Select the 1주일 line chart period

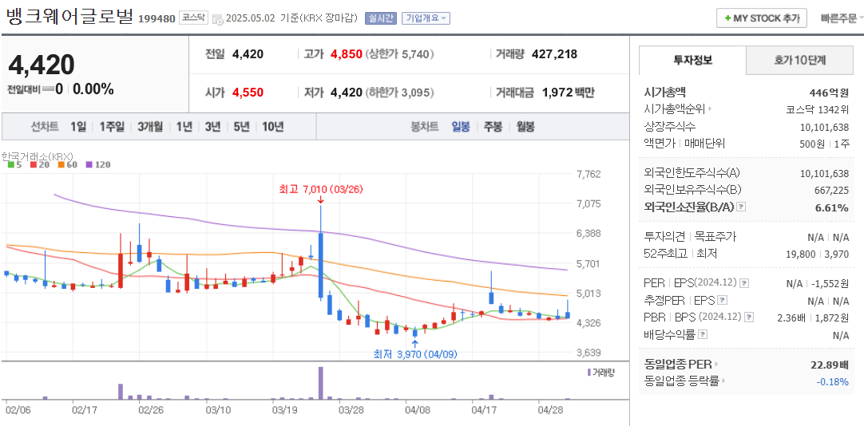click(x=113, y=127)
